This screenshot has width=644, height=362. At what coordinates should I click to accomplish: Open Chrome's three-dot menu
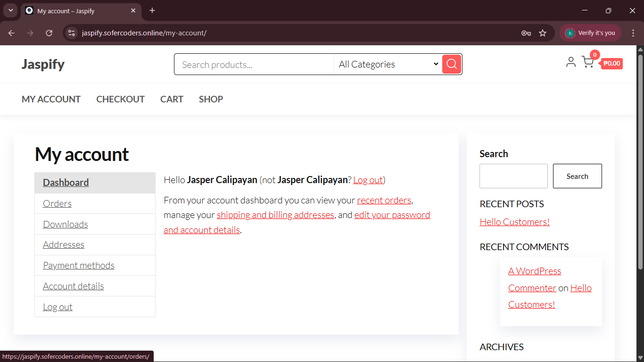[633, 33]
